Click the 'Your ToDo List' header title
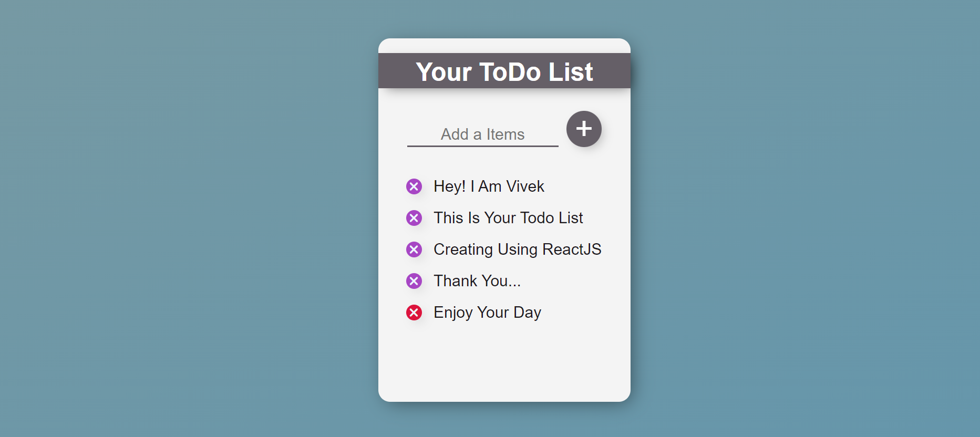Screen dimensions: 980x437 click(504, 71)
